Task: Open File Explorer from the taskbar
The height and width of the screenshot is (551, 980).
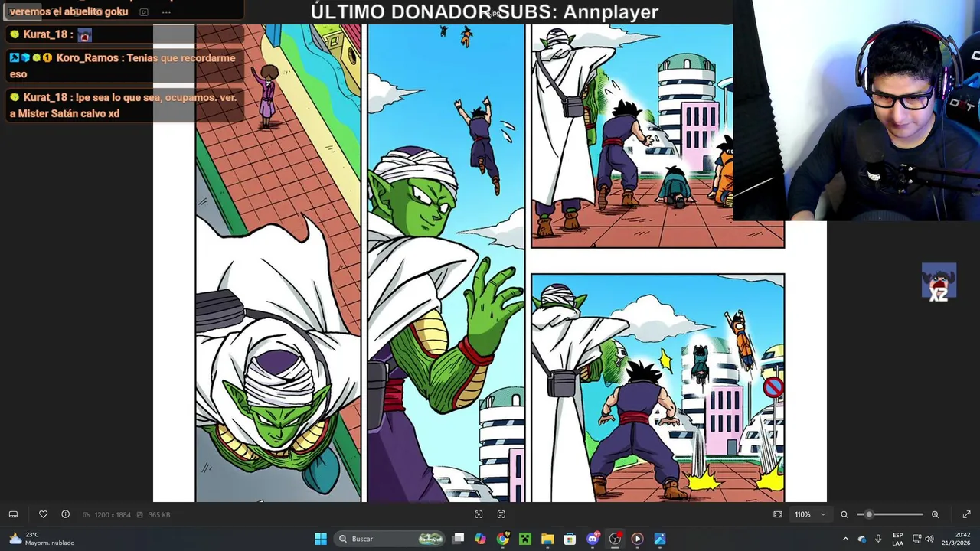Action: pos(547,539)
